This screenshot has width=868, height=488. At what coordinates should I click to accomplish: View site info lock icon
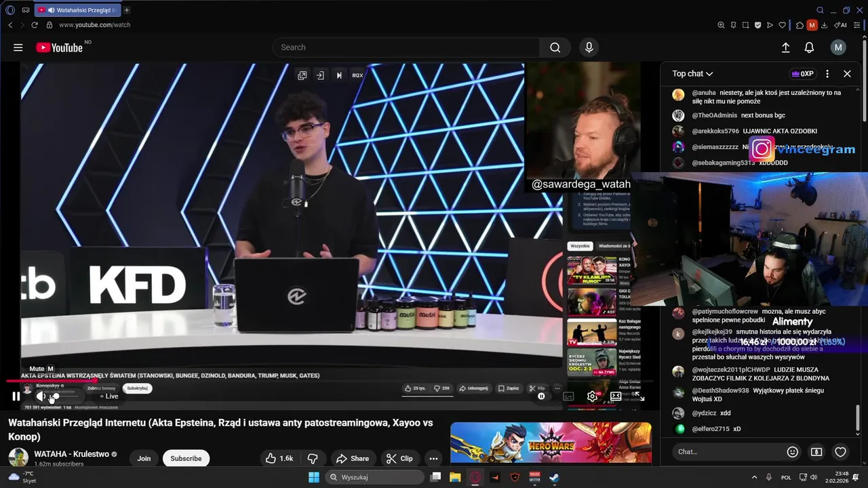49,25
